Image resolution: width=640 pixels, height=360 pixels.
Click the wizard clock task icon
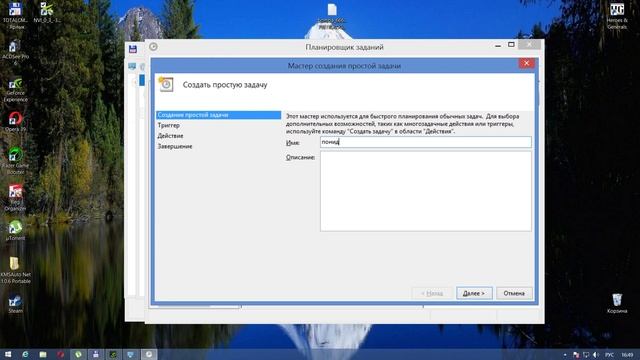point(166,84)
